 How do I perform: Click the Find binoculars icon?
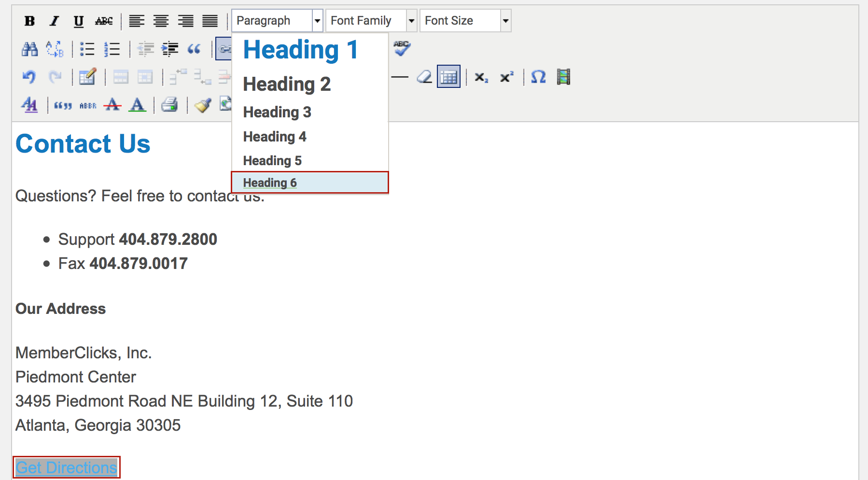click(29, 49)
